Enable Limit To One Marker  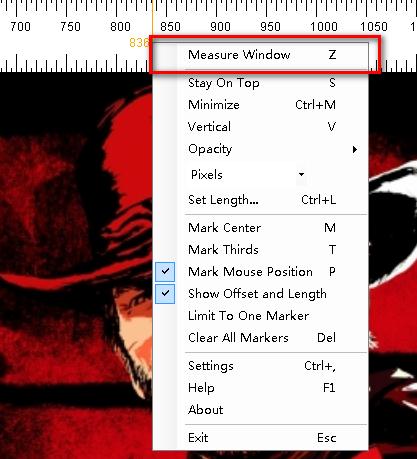[x=260, y=316]
